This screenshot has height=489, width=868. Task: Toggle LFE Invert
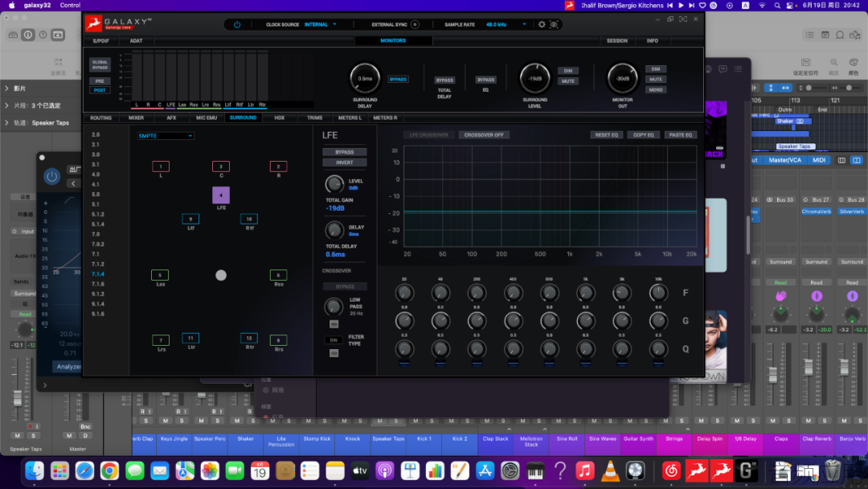click(x=344, y=162)
